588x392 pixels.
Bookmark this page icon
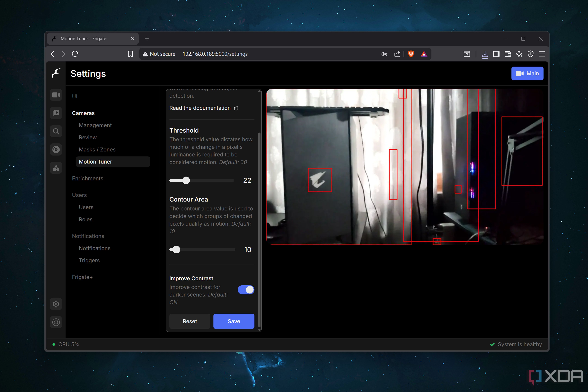pyautogui.click(x=130, y=54)
